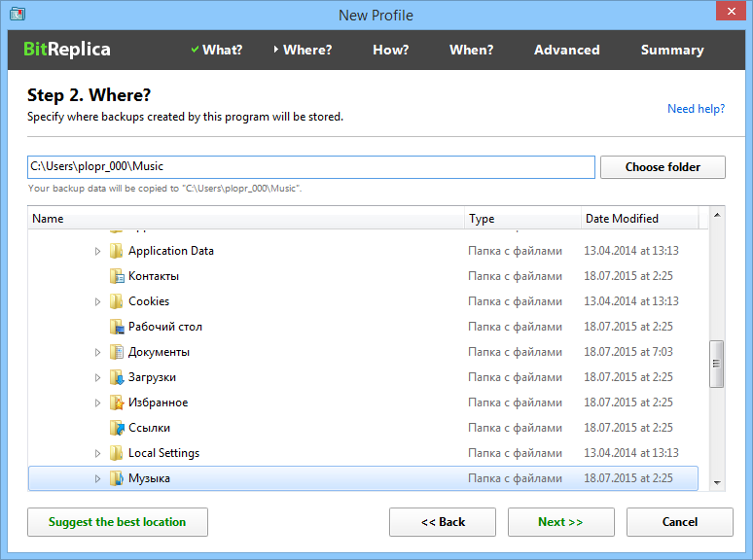Expand the Cookies folder
The width and height of the screenshot is (753, 560).
pyautogui.click(x=97, y=301)
